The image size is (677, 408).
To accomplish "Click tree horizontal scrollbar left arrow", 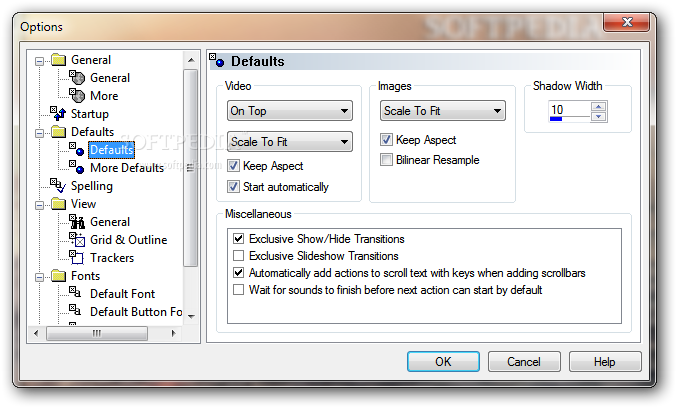I will pos(36,333).
